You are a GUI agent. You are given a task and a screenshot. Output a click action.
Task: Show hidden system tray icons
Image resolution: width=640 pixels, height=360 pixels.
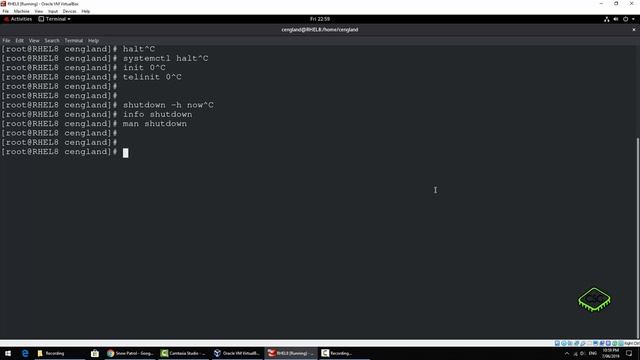(x=567, y=353)
